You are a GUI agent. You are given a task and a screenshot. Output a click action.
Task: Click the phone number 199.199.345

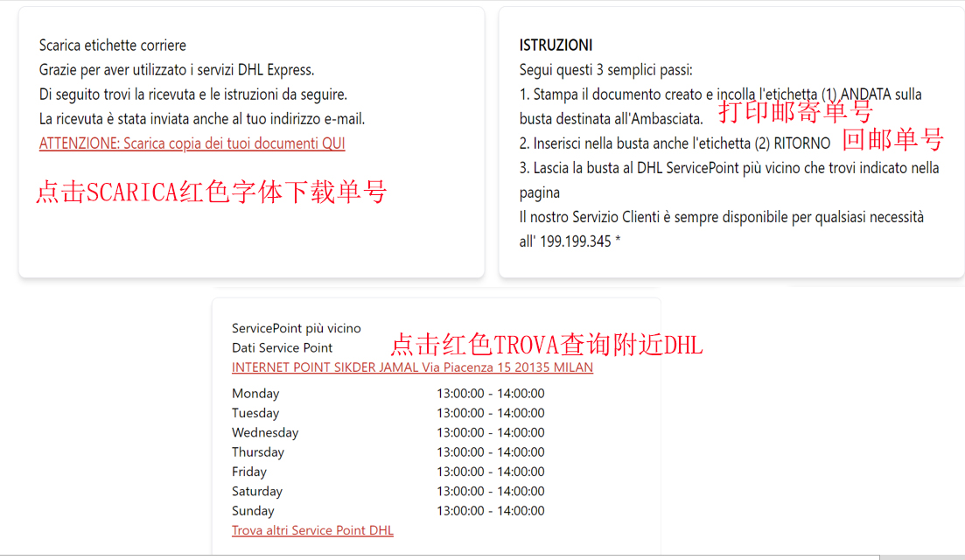click(576, 241)
